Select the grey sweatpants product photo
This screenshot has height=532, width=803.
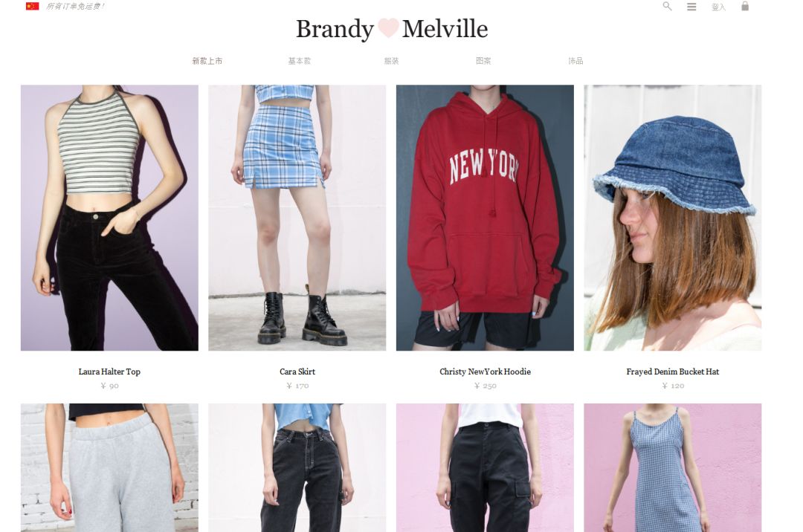coord(109,467)
